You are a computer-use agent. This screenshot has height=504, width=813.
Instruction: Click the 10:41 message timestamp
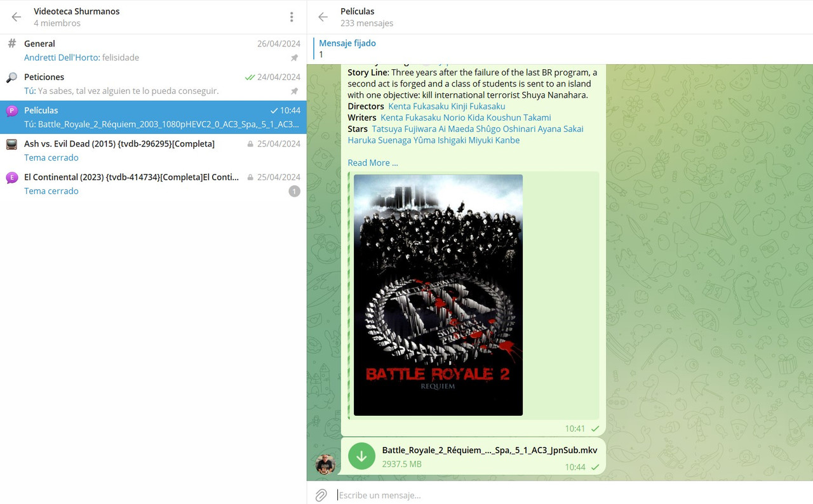(575, 429)
